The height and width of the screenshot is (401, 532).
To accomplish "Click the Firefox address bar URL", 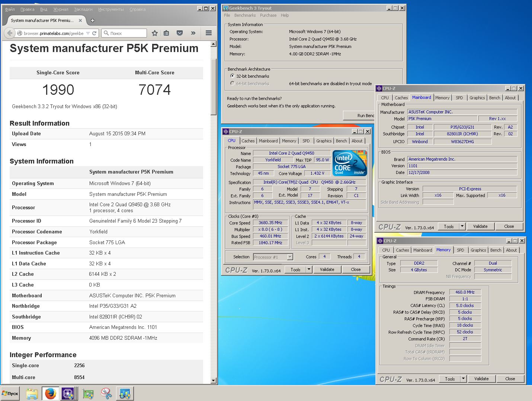I will [x=54, y=33].
